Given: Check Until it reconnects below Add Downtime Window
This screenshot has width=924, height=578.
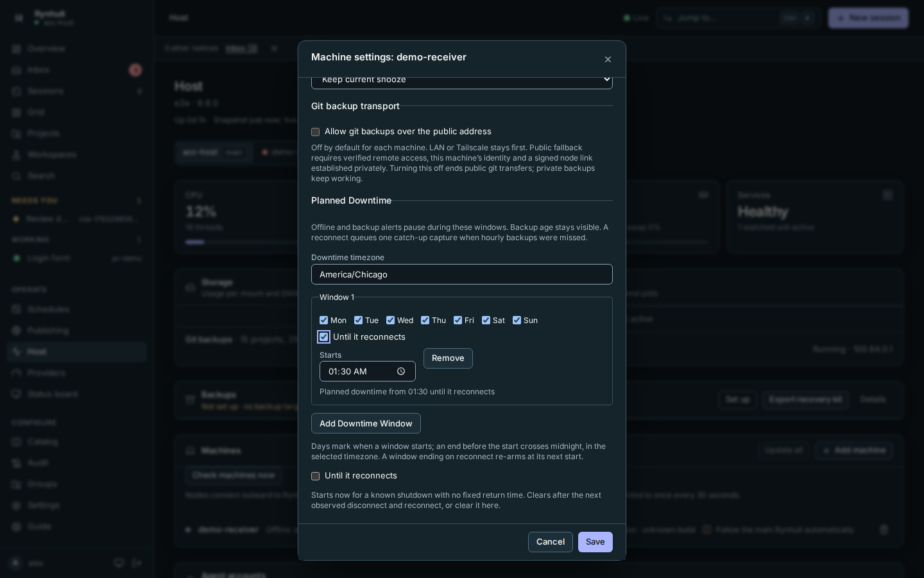Looking at the screenshot, I should 315,476.
